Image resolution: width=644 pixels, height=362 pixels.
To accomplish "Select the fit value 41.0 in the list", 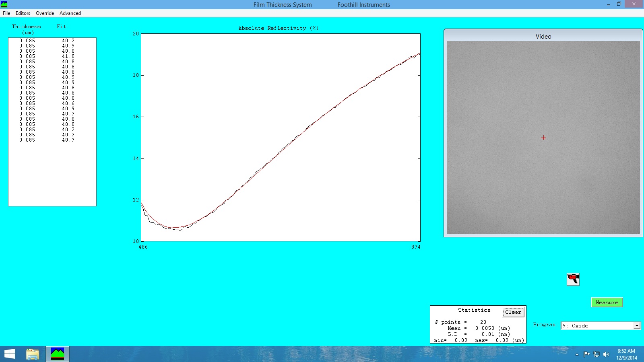I will (68, 56).
